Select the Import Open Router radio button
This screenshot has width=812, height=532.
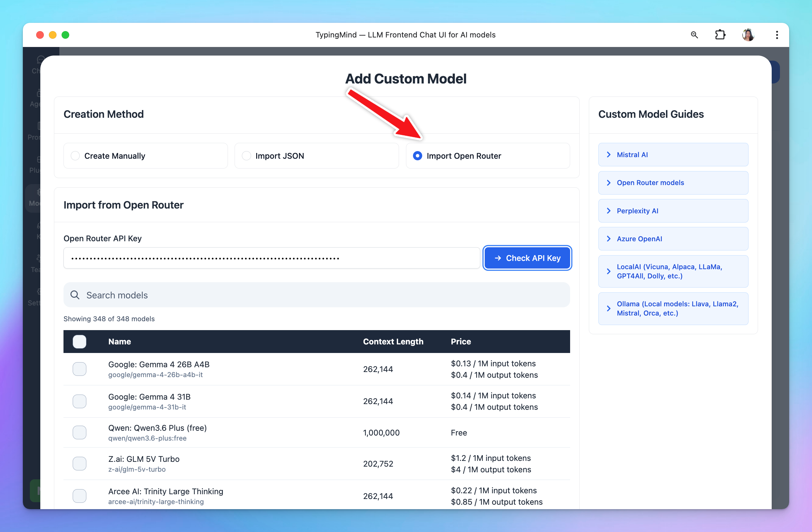pos(417,156)
